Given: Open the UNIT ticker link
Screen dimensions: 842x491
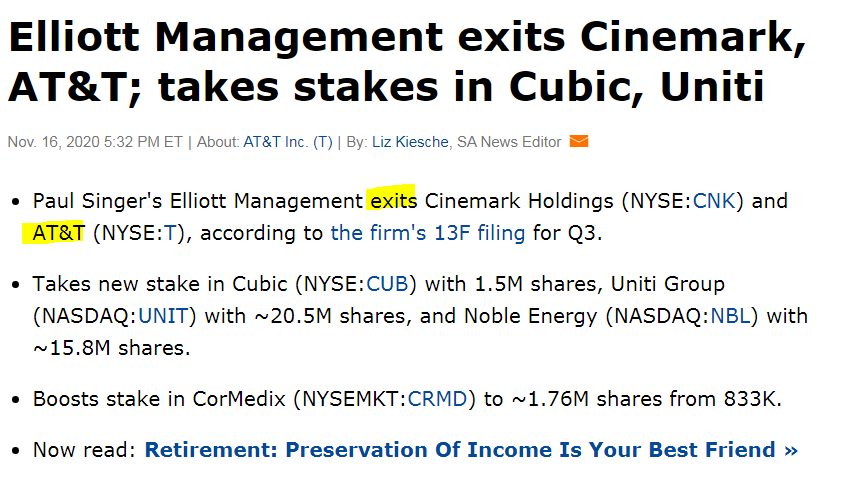Looking at the screenshot, I should 167,317.
